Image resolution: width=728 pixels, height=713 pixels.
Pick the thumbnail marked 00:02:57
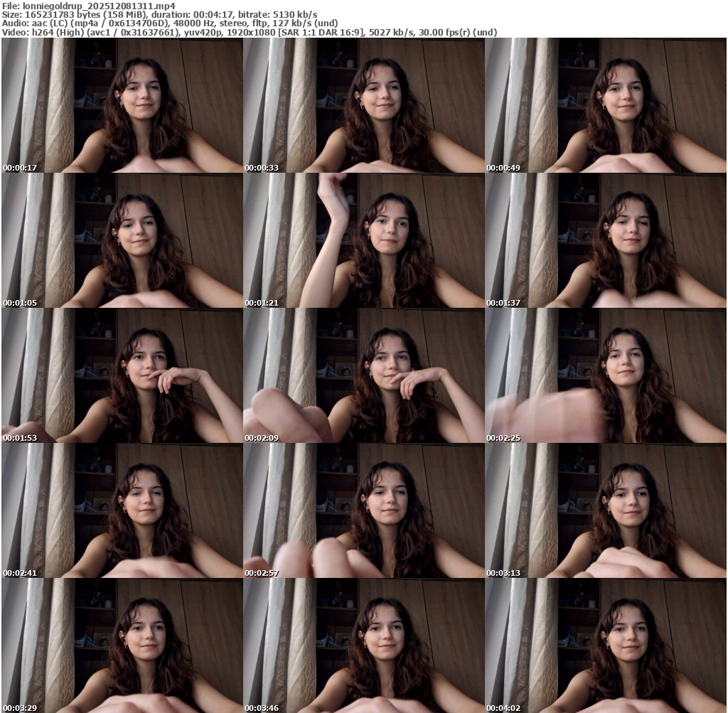click(364, 510)
